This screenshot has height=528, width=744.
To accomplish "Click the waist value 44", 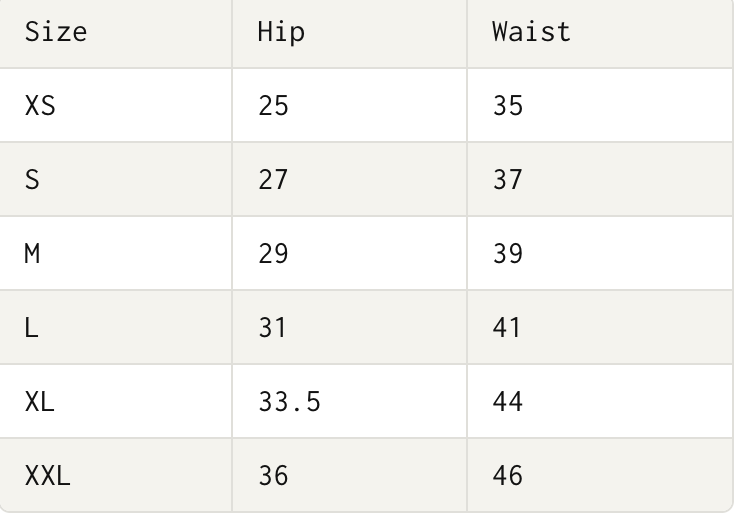I will click(x=508, y=401).
